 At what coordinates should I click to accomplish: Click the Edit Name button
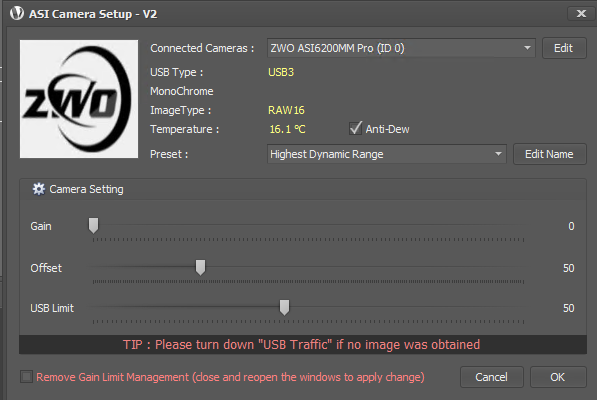pyautogui.click(x=549, y=154)
